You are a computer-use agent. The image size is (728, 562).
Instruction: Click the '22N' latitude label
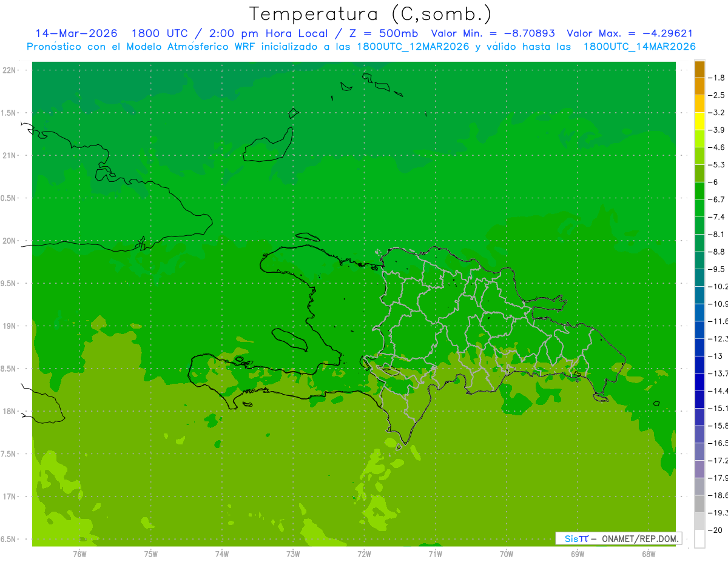[10, 70]
